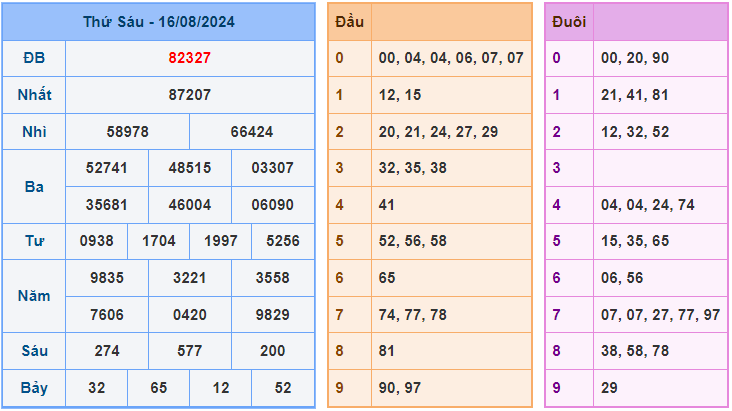Click the Đầu column header
Image resolution: width=732 pixels, height=411 pixels.
point(350,21)
